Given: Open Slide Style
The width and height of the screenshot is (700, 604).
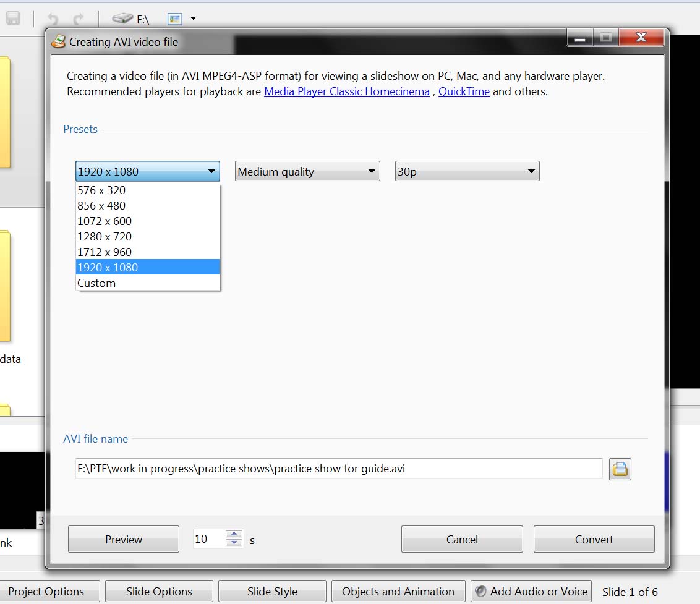Looking at the screenshot, I should [272, 592].
